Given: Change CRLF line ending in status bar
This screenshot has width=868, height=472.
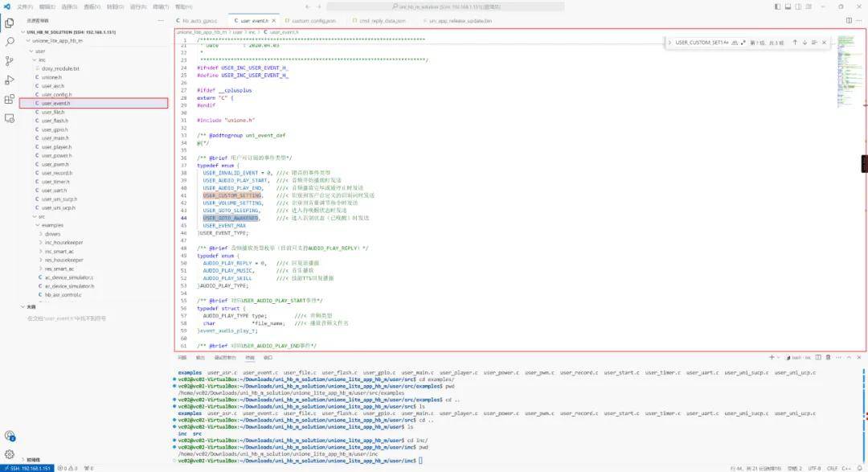Looking at the screenshot, I should point(832,469).
